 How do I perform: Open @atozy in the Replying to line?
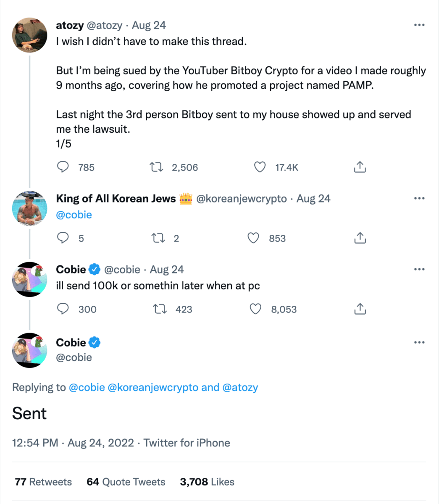[x=239, y=387]
